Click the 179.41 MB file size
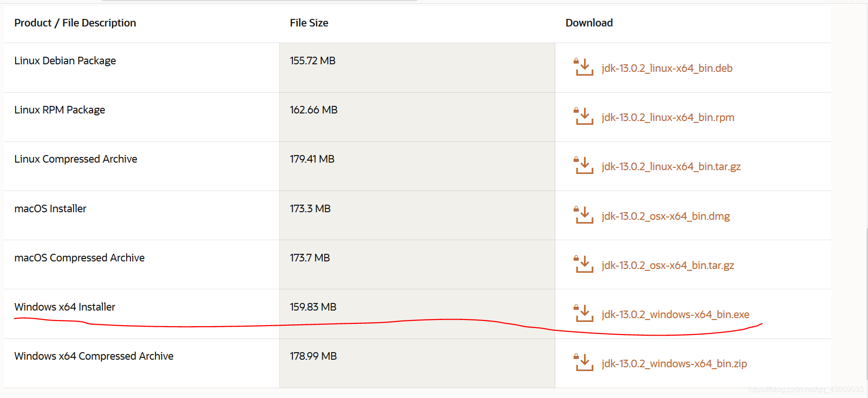 312,159
